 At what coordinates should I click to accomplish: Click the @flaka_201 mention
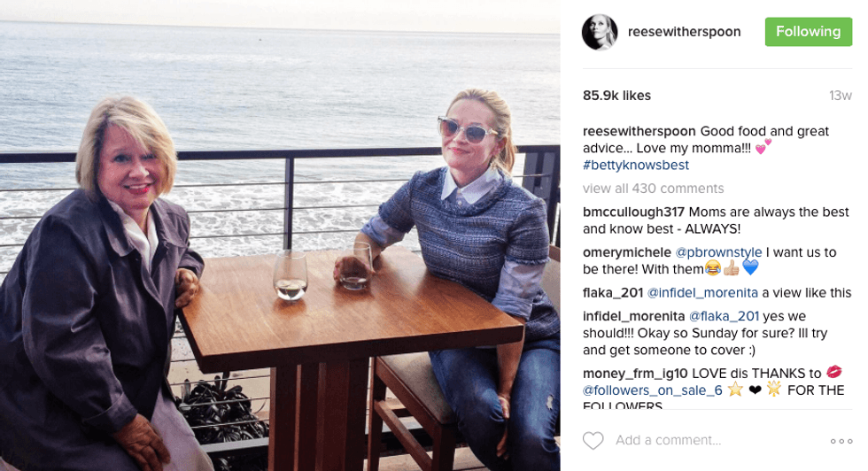pyautogui.click(x=724, y=316)
